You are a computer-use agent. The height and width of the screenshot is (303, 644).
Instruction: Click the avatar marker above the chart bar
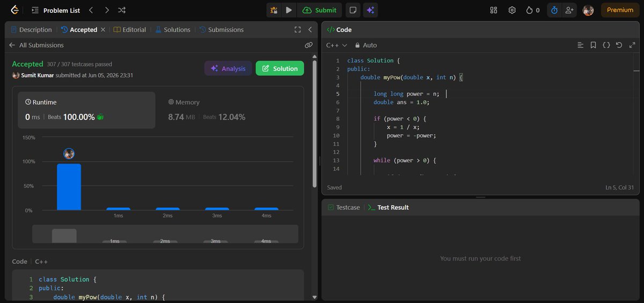click(x=69, y=154)
